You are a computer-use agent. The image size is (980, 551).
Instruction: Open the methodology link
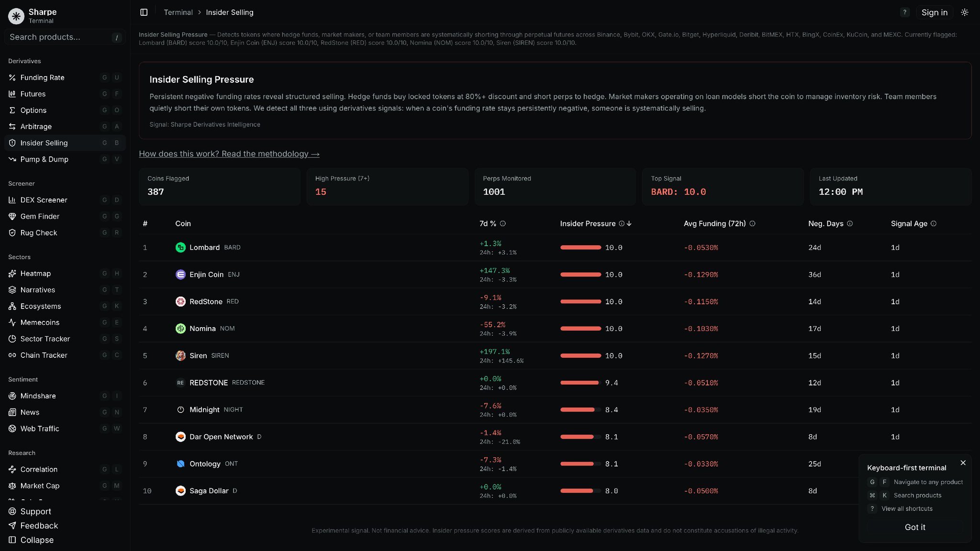click(x=229, y=154)
